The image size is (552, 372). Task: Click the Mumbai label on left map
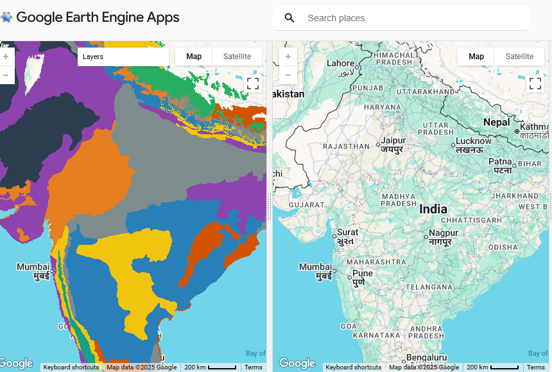pos(33,271)
